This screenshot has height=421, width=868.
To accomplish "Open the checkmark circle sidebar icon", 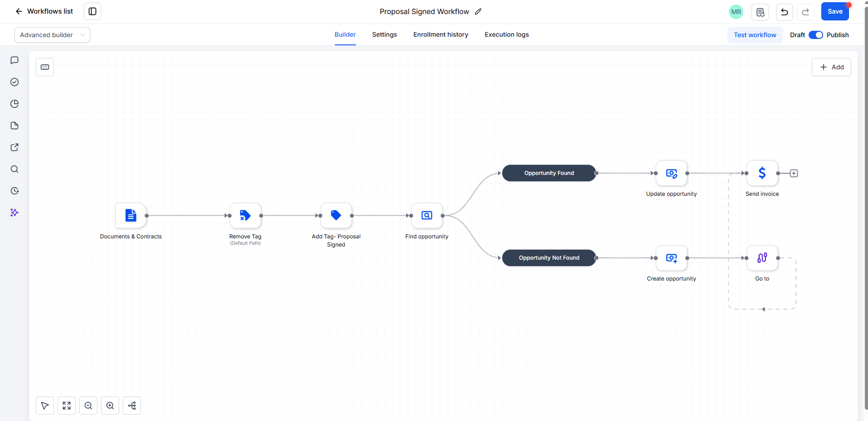I will coord(15,82).
